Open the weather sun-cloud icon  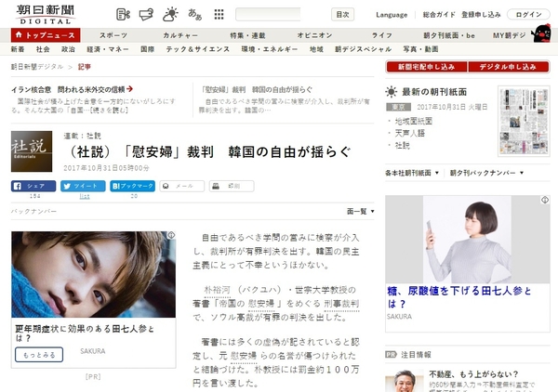coord(170,14)
